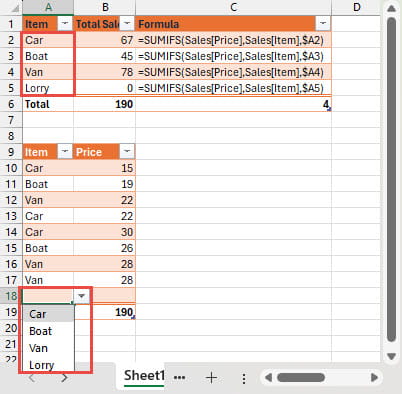Select cell B5 with value 0
The height and width of the screenshot is (394, 402).
pos(105,88)
